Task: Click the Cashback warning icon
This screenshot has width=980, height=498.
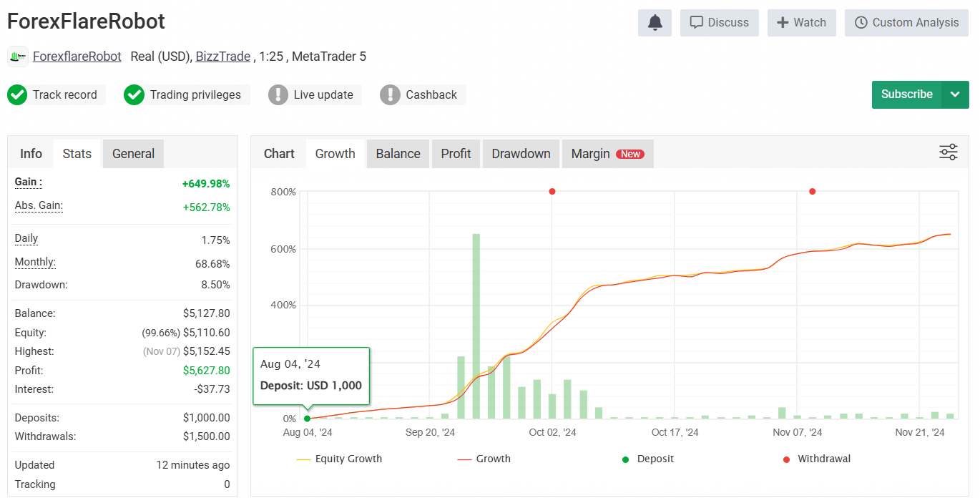Action: point(391,94)
